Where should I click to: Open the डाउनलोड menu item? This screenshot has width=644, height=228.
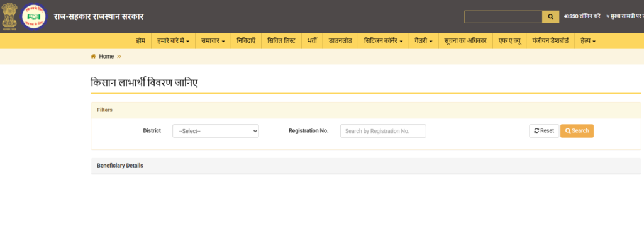click(340, 41)
